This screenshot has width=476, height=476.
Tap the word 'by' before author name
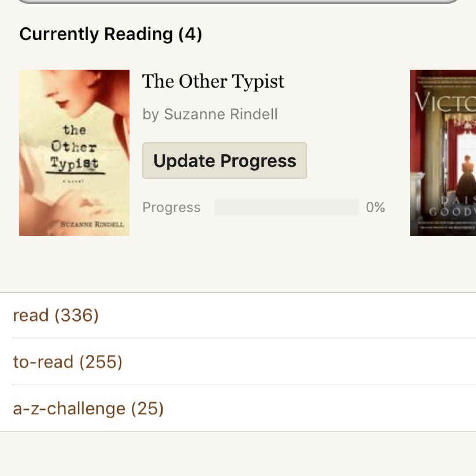150,115
